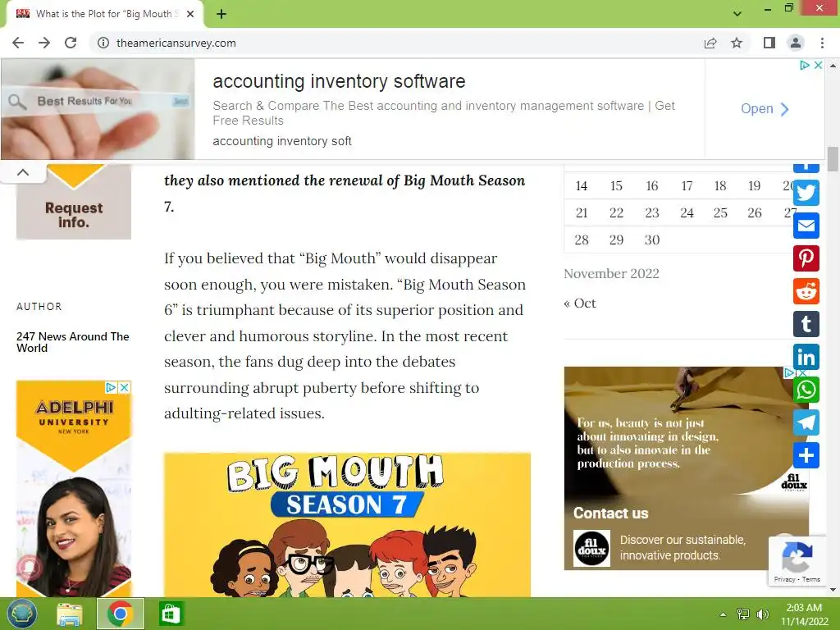Image resolution: width=840 pixels, height=630 pixels.
Task: Switch to the Big Mouth plot tab
Action: 104,14
